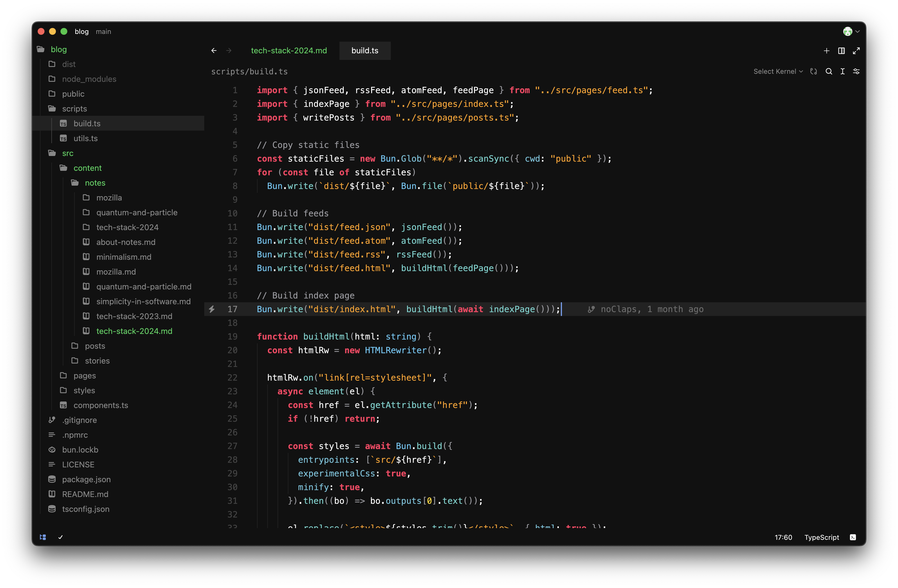Screen dimensions: 898x588
Task: Open Select Kernel dropdown
Action: pyautogui.click(x=778, y=71)
